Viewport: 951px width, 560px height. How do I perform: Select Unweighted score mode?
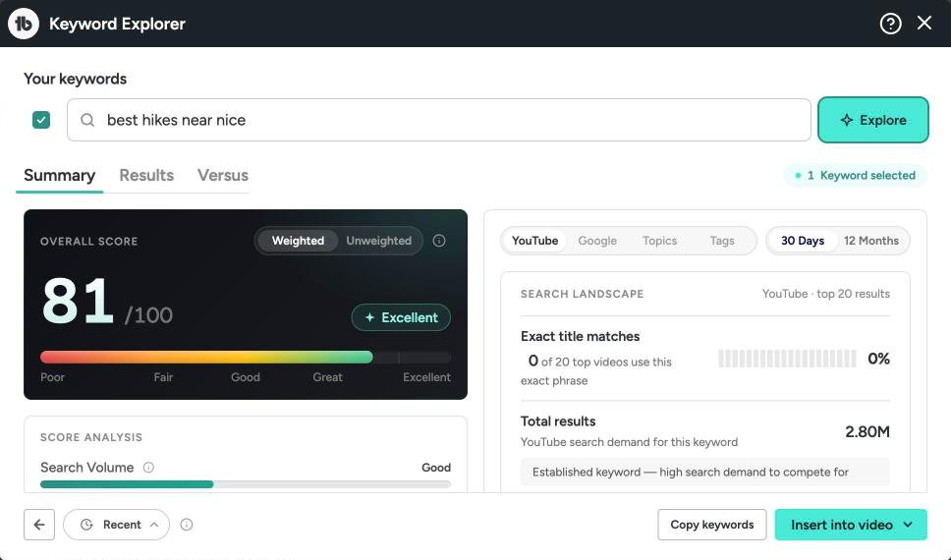[x=378, y=241]
